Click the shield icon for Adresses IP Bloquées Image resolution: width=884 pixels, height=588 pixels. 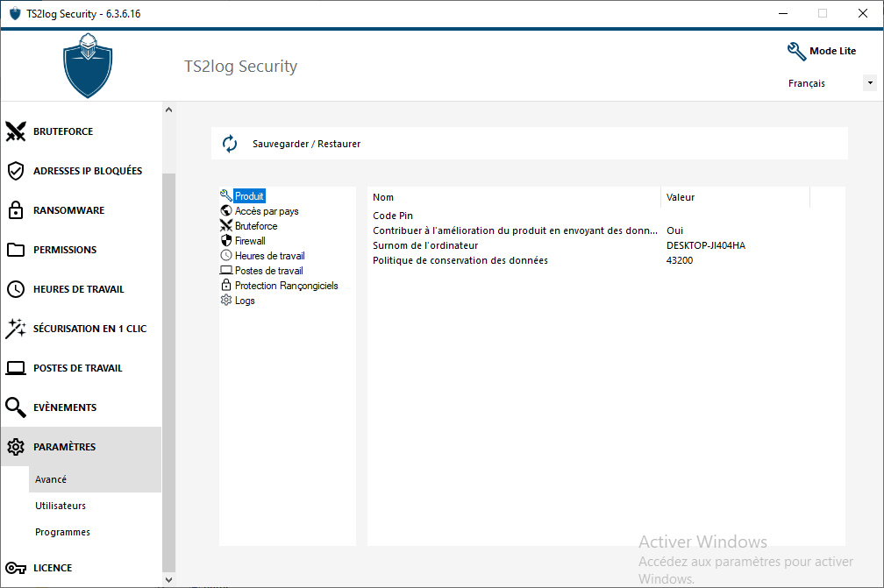point(16,171)
